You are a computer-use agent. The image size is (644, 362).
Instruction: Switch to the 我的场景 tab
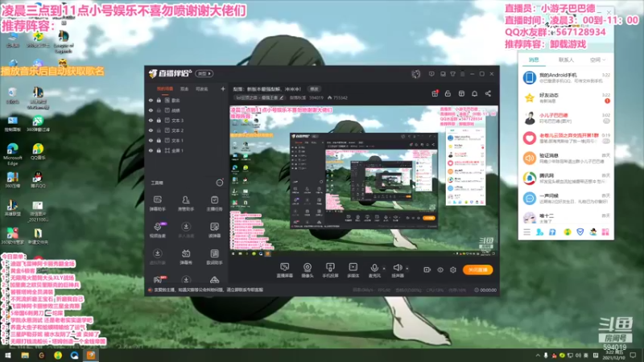[x=165, y=88]
